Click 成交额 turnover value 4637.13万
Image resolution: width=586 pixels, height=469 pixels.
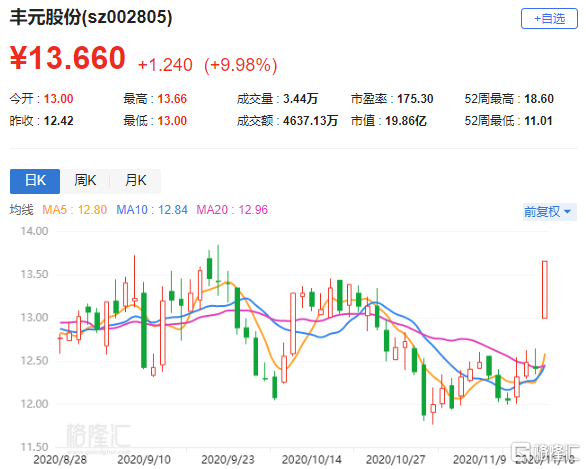[310, 121]
